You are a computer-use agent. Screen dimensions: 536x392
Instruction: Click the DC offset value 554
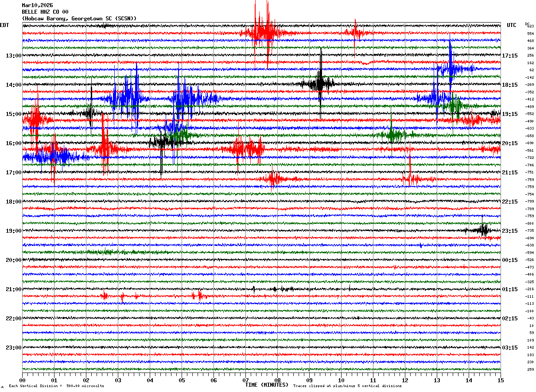(x=531, y=34)
